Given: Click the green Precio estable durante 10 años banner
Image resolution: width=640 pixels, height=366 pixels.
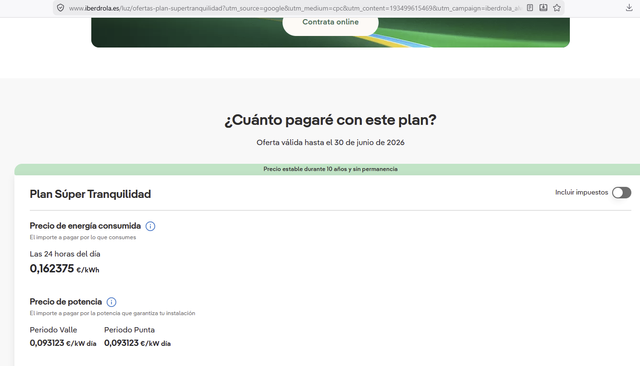Looking at the screenshot, I should click(327, 169).
